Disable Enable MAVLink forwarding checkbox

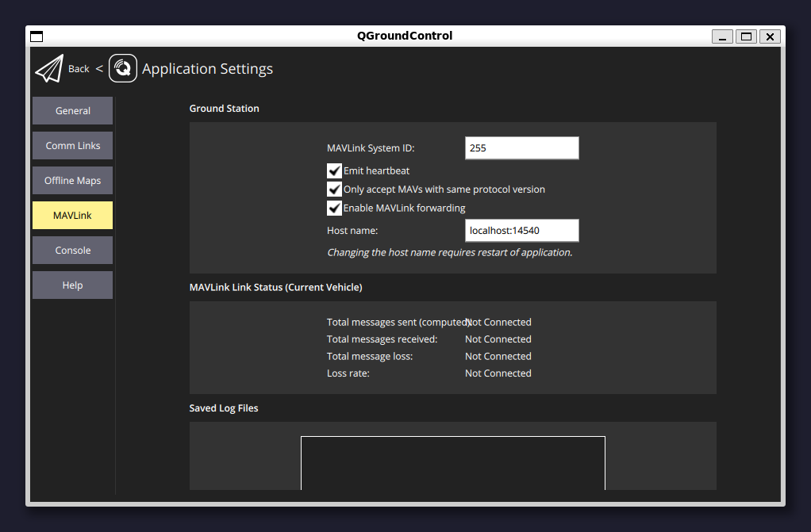tap(334, 208)
